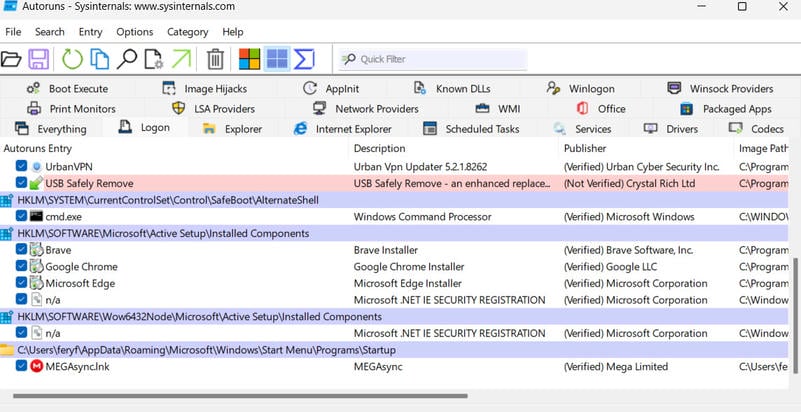
Task: Sort by Publisher column header
Action: point(648,149)
